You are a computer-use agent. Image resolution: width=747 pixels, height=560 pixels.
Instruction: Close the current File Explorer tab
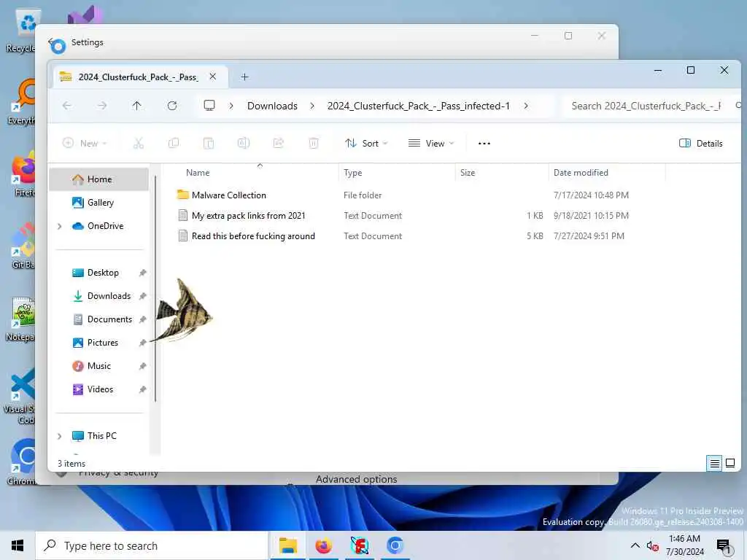(213, 77)
